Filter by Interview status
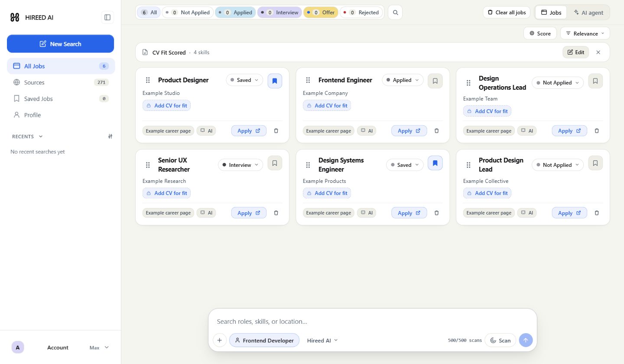This screenshot has width=624, height=364. (x=279, y=13)
